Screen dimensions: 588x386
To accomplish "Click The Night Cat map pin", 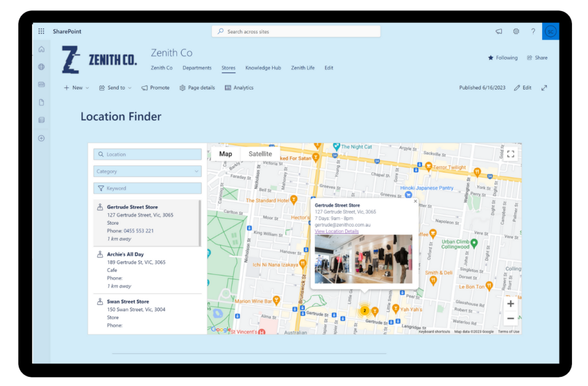I will pyautogui.click(x=336, y=146).
